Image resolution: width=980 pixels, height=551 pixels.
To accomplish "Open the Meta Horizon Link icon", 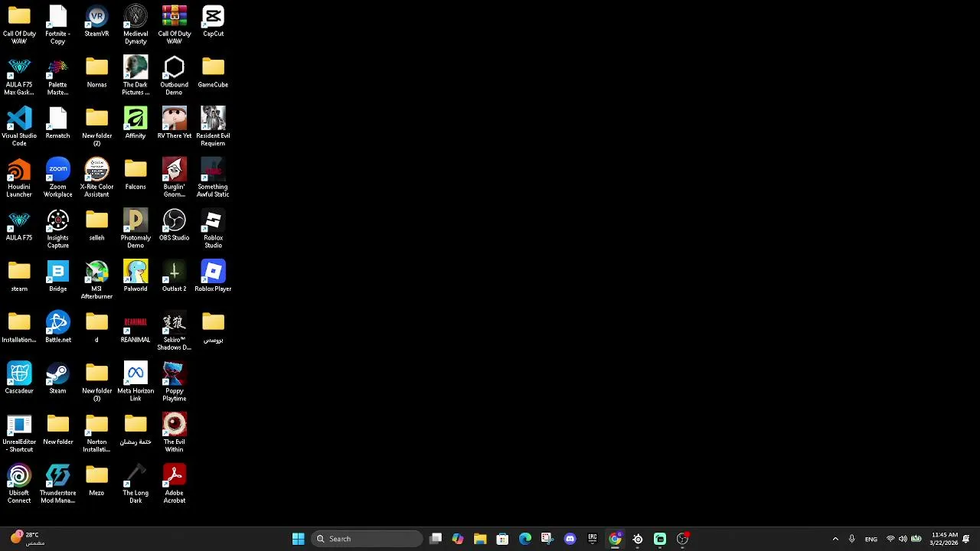I will (x=136, y=383).
